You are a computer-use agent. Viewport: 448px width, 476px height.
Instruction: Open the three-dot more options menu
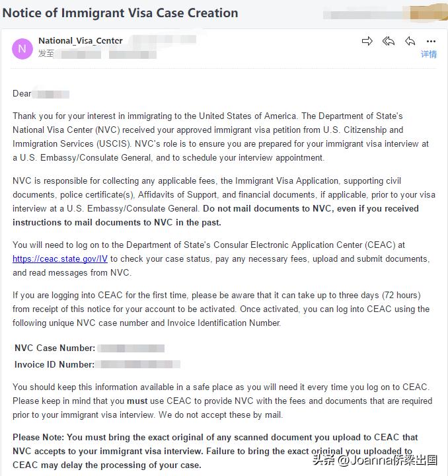pyautogui.click(x=431, y=42)
